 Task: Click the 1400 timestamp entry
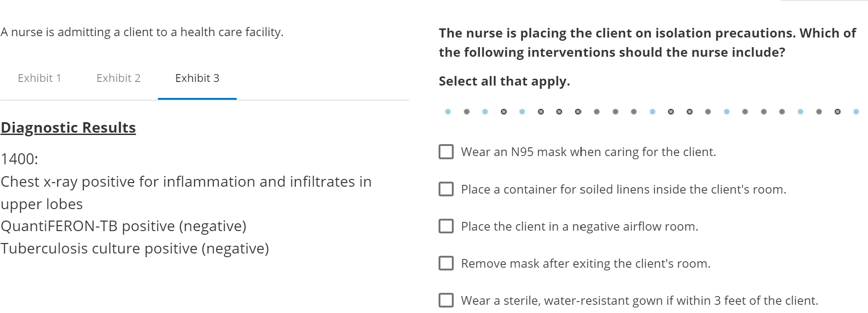click(20, 159)
